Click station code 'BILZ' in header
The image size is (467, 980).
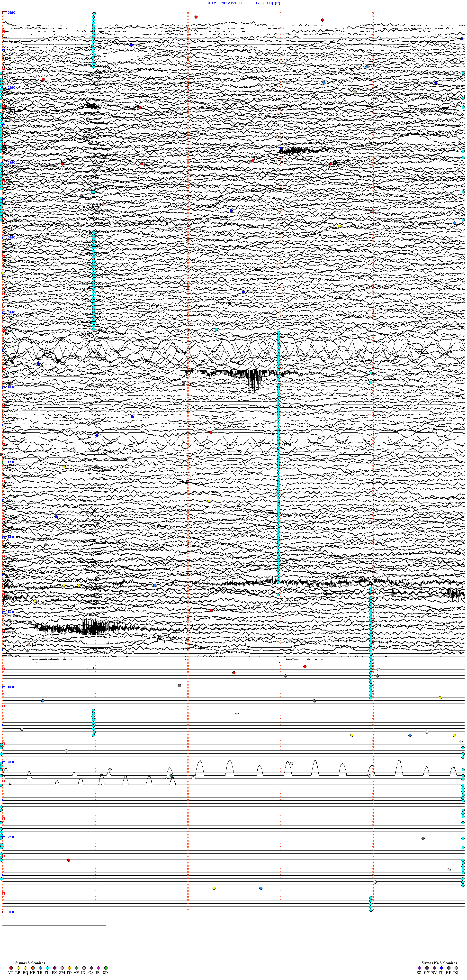[x=212, y=3]
